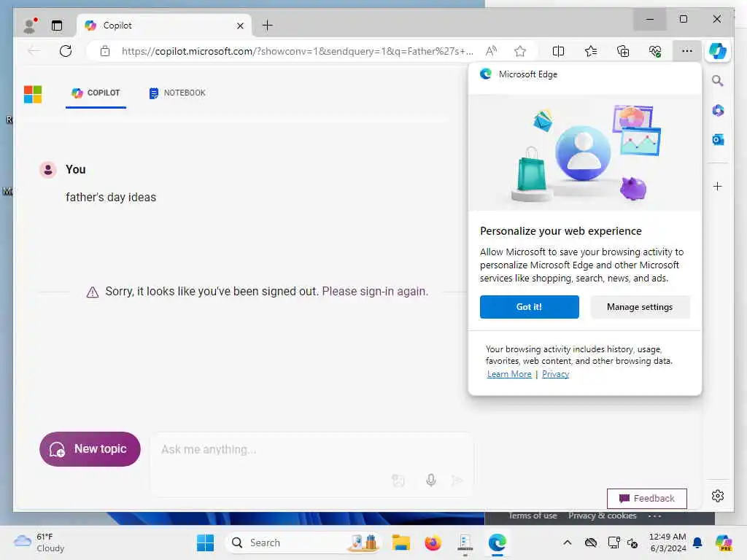747x560 pixels.
Task: Add sidebar app with plus icon
Action: pyautogui.click(x=718, y=186)
